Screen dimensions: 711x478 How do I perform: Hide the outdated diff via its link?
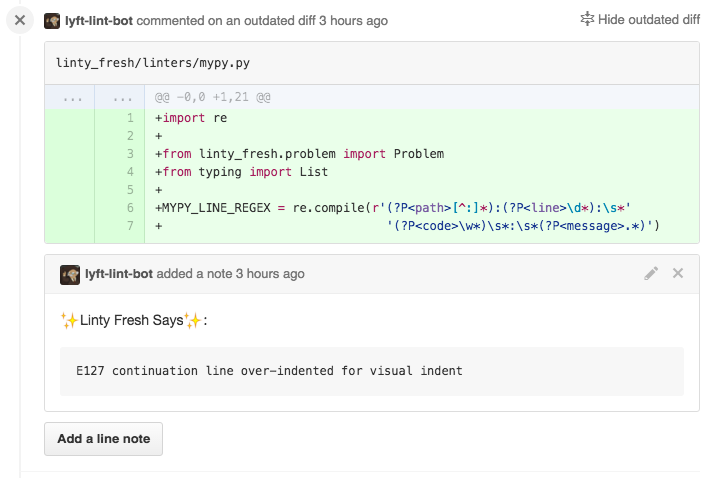[648, 20]
